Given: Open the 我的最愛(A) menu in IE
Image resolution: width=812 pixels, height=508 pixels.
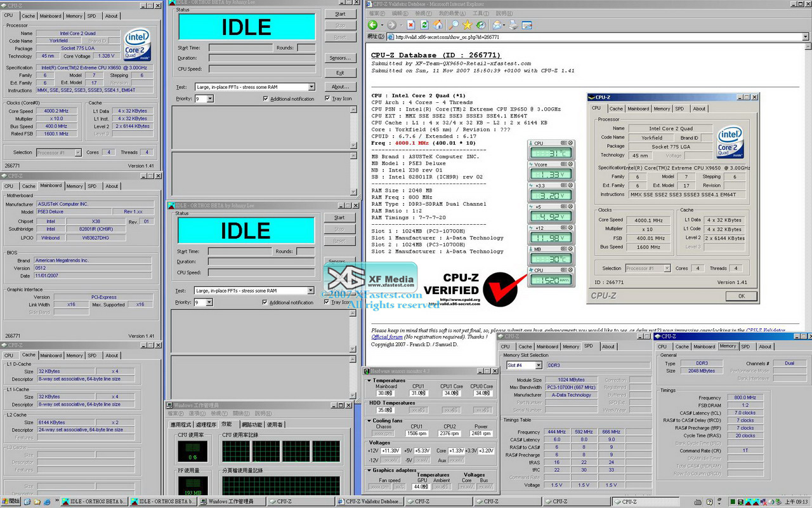Looking at the screenshot, I should click(452, 13).
